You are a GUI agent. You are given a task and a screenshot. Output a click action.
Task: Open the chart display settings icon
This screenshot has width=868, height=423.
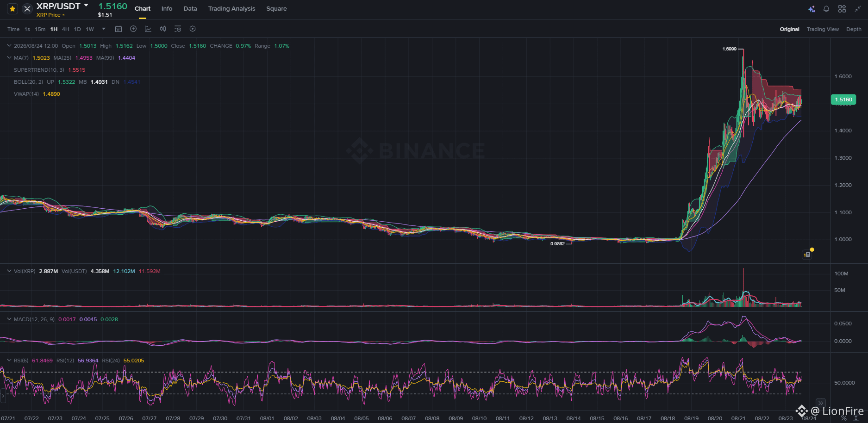coord(178,29)
